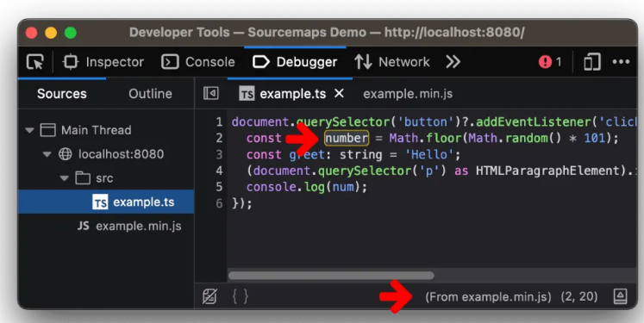
Task: Switch to the Outline tab
Action: (150, 94)
